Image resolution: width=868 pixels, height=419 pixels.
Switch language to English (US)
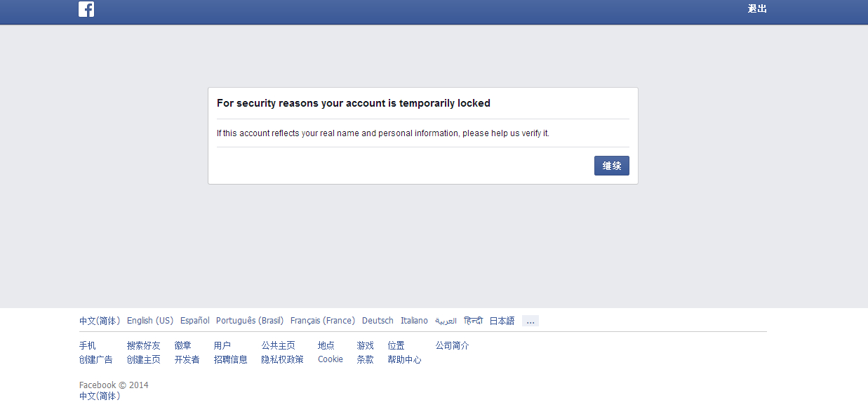tap(150, 321)
